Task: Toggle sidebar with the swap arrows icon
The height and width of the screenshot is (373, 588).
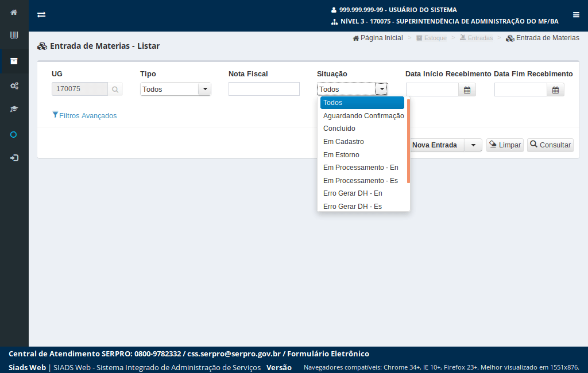Action: pyautogui.click(x=41, y=14)
